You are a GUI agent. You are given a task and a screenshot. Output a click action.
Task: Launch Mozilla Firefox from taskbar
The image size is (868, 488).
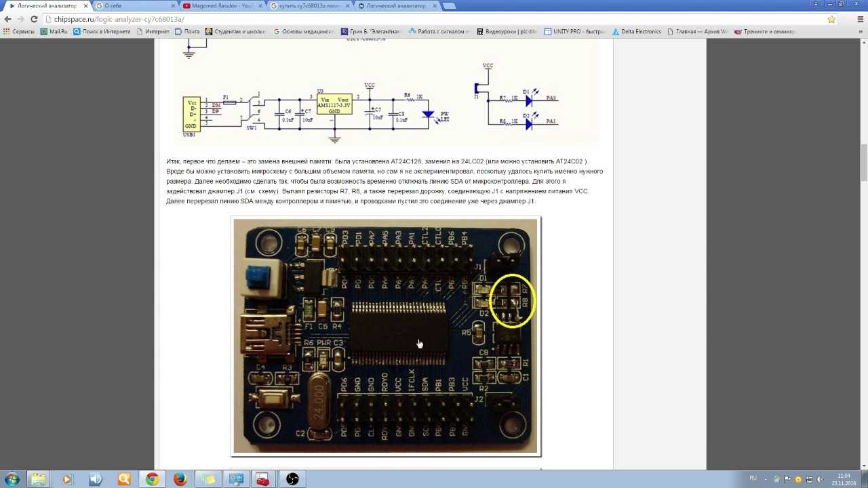coord(180,479)
